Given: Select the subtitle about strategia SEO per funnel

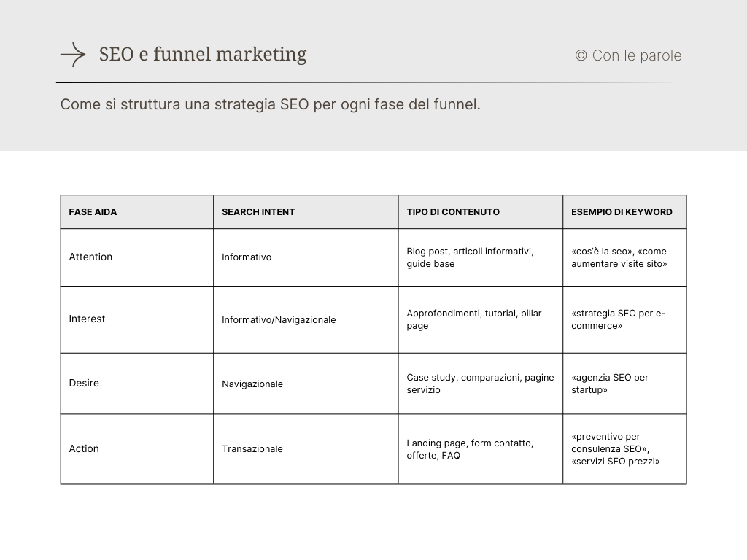Looking at the screenshot, I should point(270,104).
